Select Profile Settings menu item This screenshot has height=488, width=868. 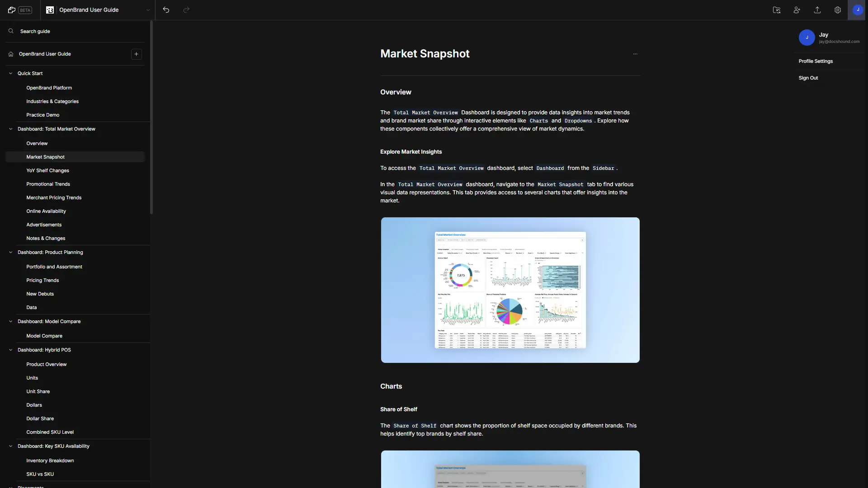click(x=816, y=61)
